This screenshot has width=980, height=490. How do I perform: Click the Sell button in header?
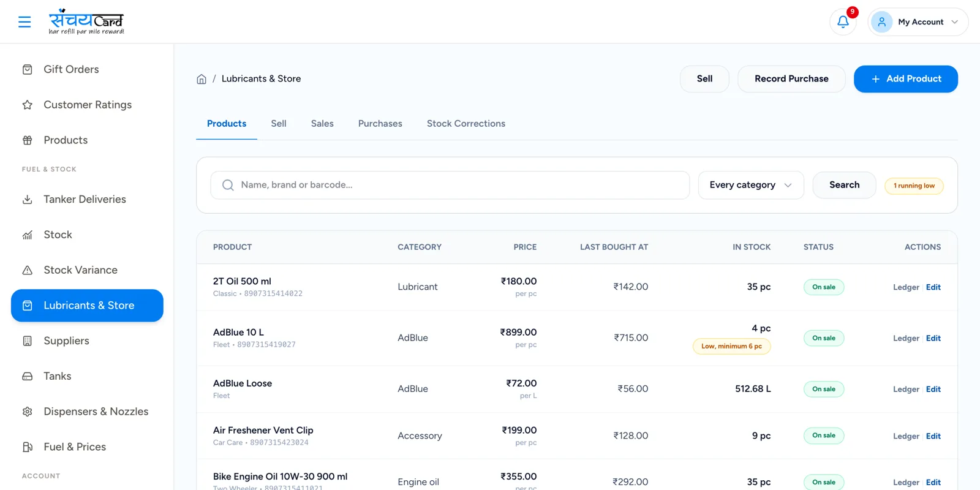[x=704, y=79]
